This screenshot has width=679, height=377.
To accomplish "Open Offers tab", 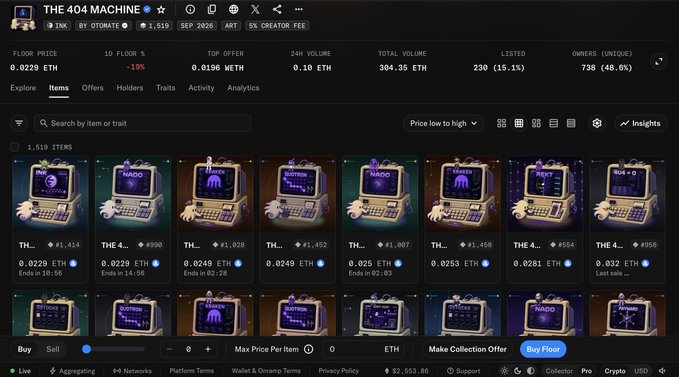I will click(93, 88).
